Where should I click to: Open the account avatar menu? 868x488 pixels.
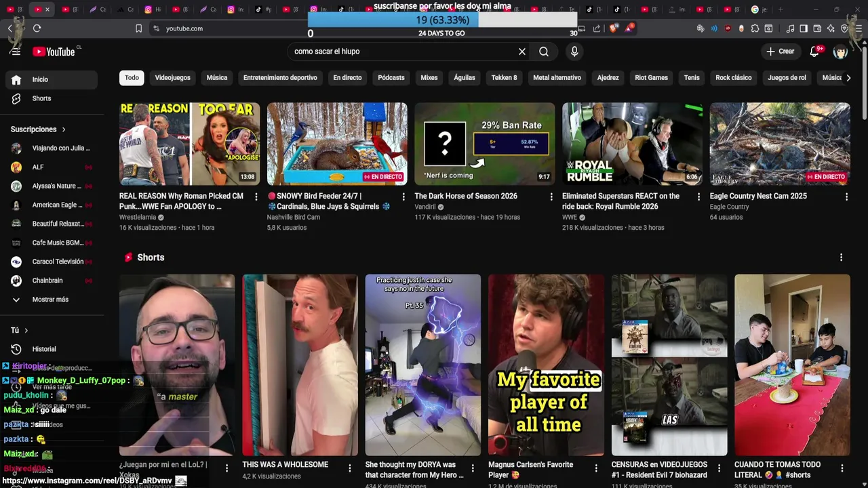click(840, 52)
